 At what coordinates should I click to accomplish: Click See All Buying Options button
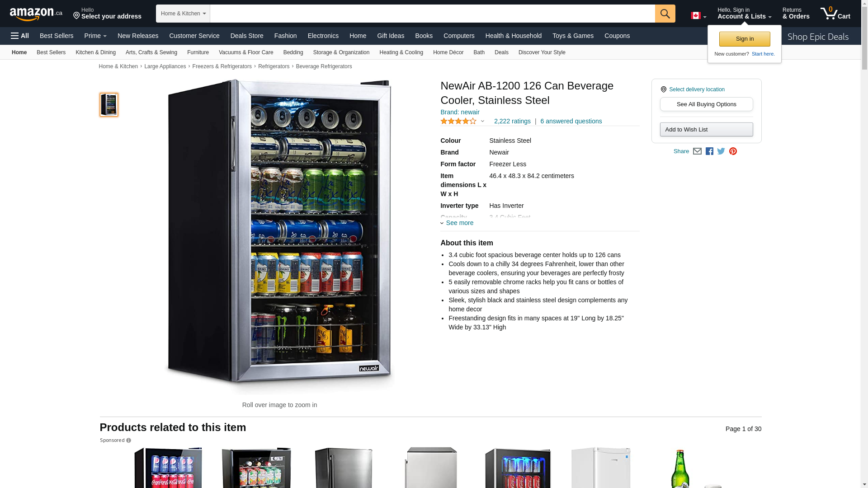point(707,104)
